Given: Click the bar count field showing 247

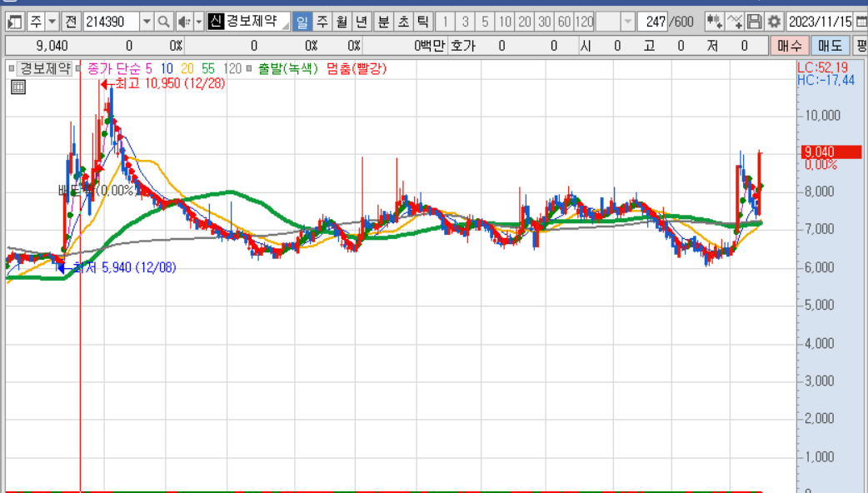Looking at the screenshot, I should tap(652, 22).
